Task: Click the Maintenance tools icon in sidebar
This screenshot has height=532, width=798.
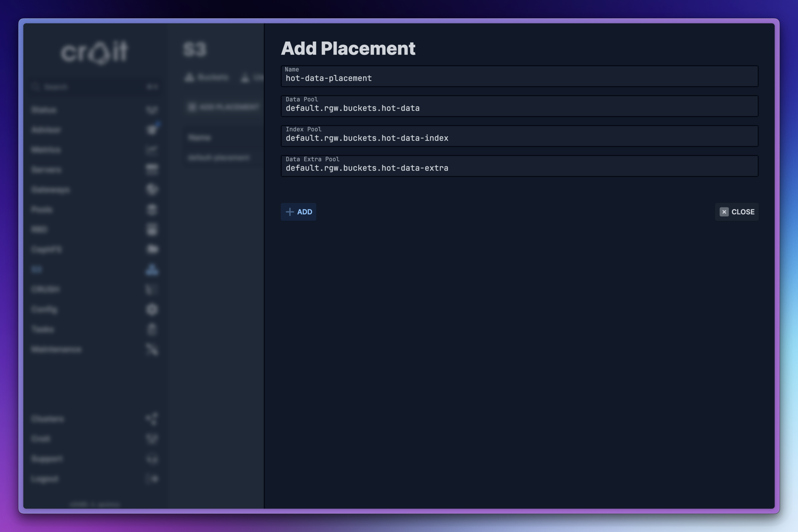Action: (x=152, y=349)
